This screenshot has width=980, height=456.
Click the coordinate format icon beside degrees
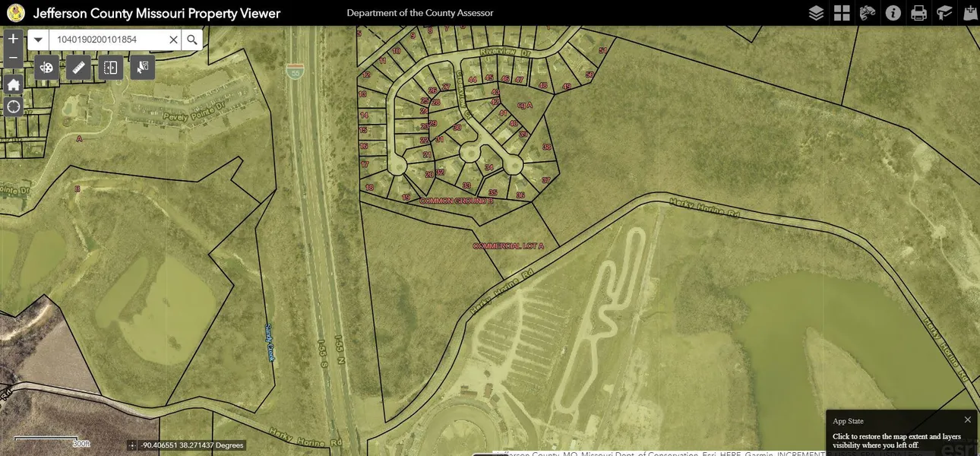point(133,445)
